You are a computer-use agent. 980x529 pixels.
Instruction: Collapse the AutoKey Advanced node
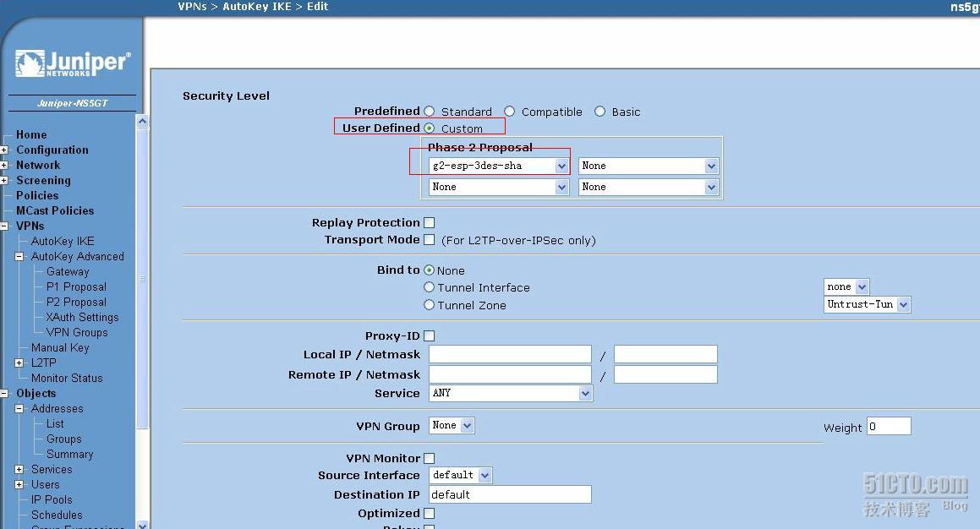(19, 257)
